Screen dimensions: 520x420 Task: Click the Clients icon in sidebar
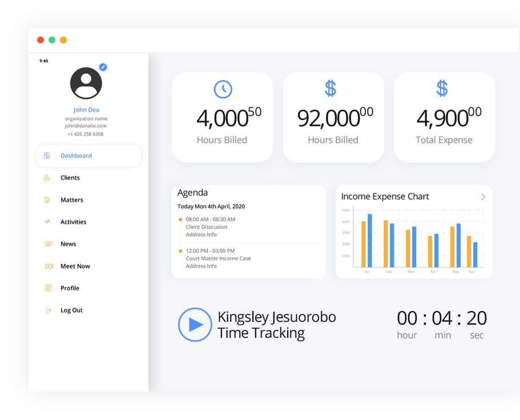pyautogui.click(x=47, y=178)
